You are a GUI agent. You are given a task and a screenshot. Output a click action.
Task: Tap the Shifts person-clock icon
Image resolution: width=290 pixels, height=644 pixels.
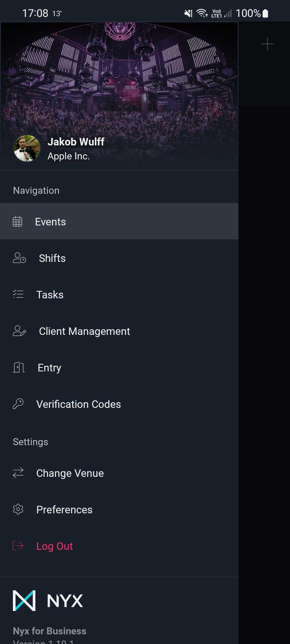coord(19,258)
